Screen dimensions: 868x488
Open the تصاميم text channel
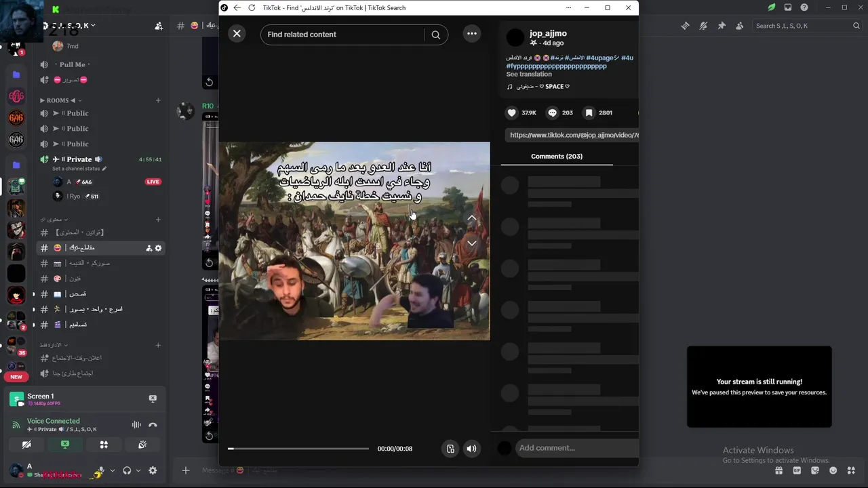click(x=100, y=325)
